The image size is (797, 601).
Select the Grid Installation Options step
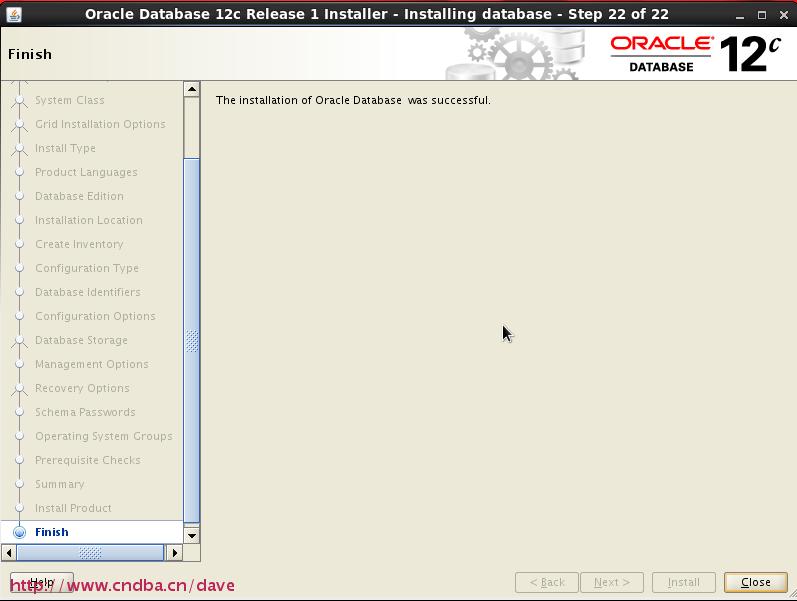coord(100,124)
